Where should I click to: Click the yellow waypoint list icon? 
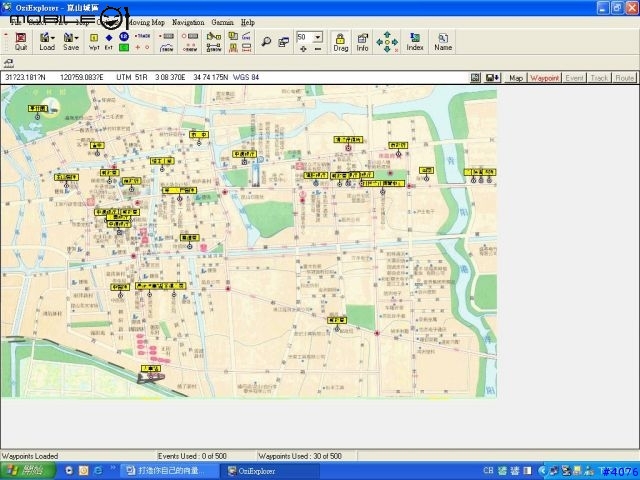click(233, 36)
